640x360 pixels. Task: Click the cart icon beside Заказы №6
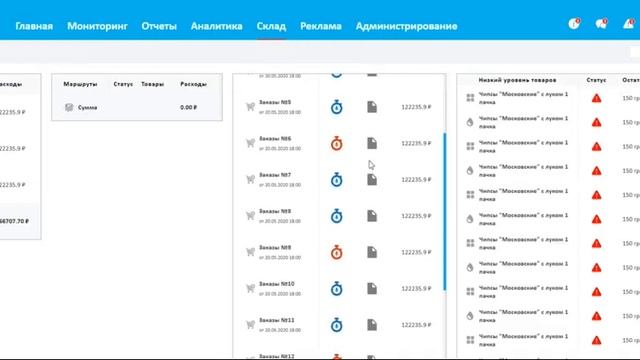pos(250,143)
